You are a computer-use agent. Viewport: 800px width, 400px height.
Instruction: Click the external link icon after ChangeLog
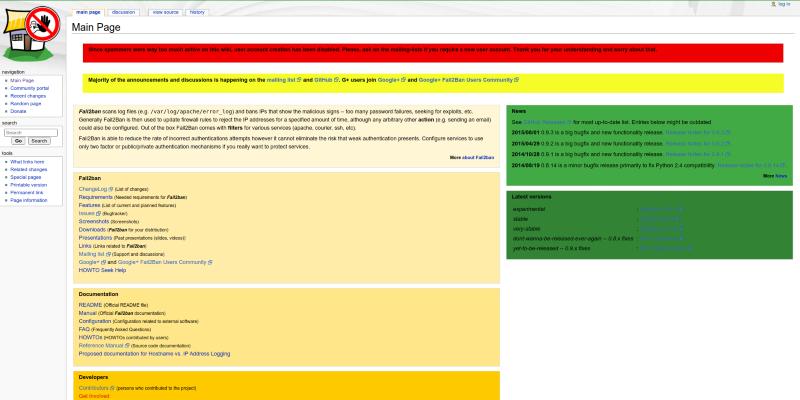point(110,188)
